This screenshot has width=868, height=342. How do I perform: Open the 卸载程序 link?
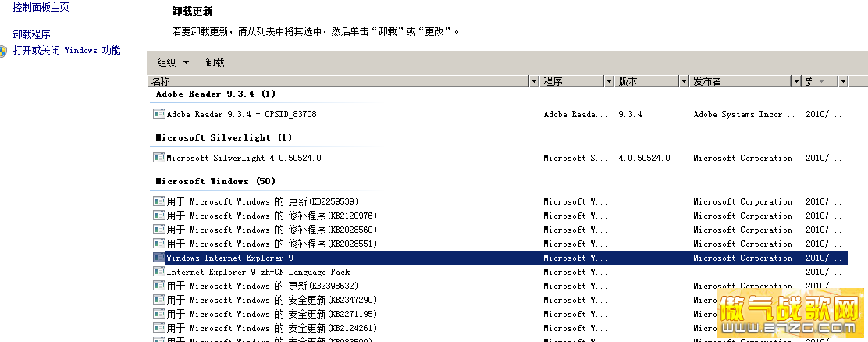coord(31,35)
